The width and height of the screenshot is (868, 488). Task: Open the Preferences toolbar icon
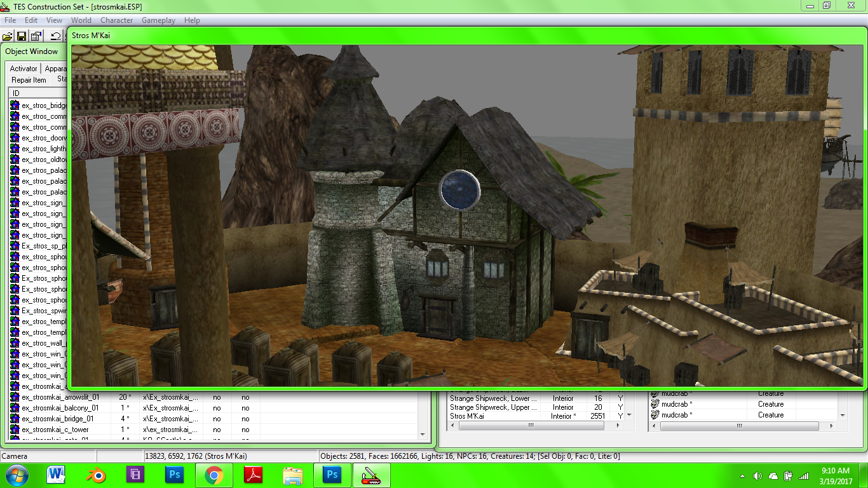pyautogui.click(x=36, y=36)
